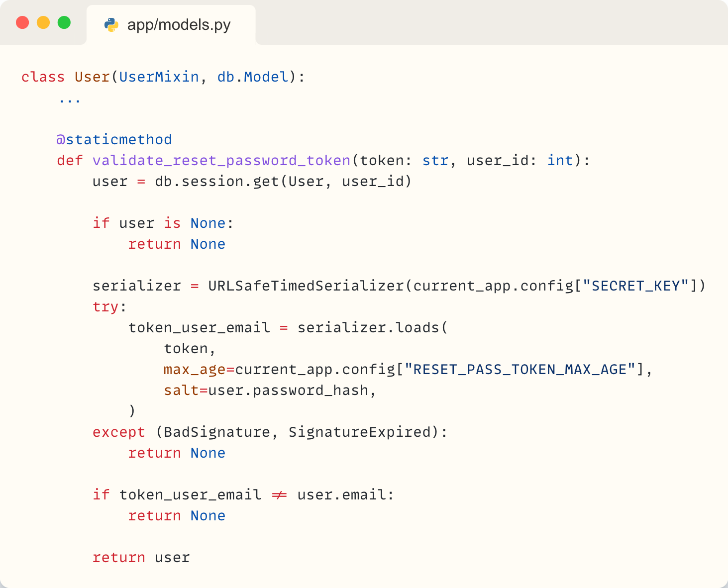Image resolution: width=728 pixels, height=588 pixels.
Task: Click the db.Model base class reference
Action: tap(253, 77)
